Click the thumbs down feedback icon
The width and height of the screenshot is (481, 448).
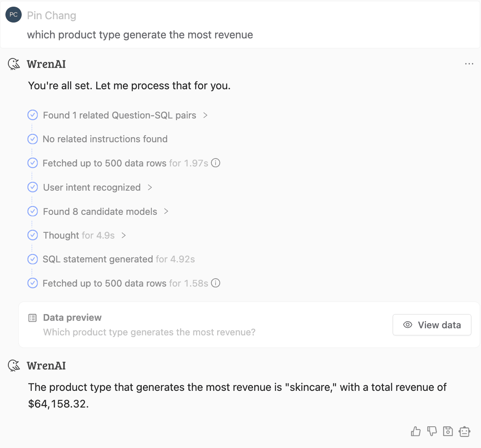click(x=432, y=431)
